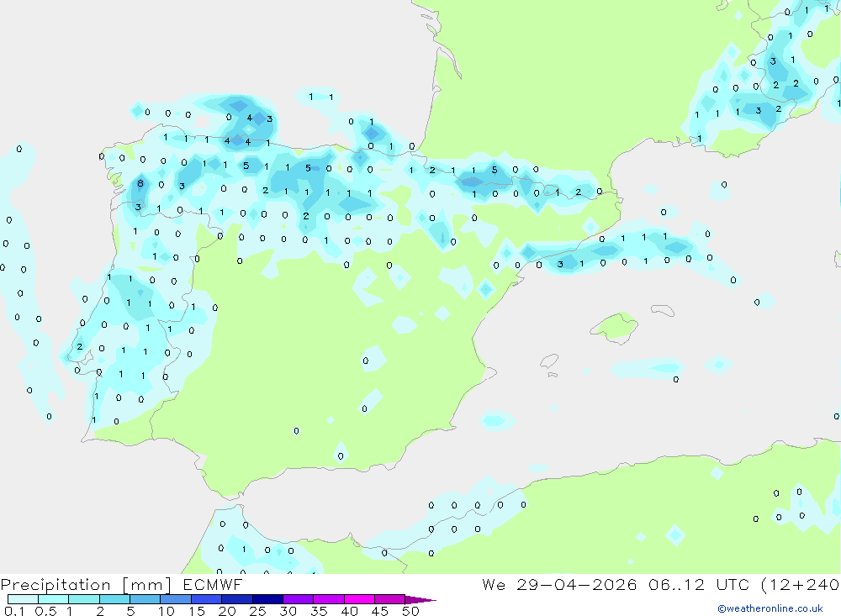The image size is (841, 616).
Task: Select the 45–50 mm legend color swatch
Action: tap(389, 599)
